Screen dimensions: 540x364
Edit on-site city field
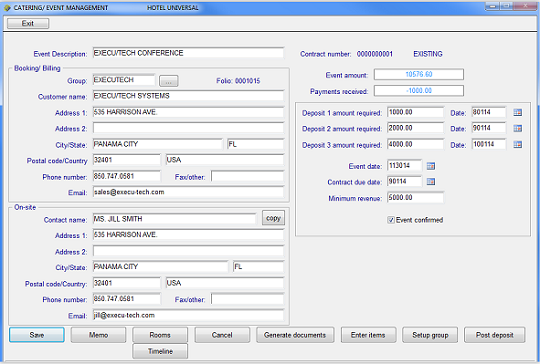pos(160,267)
